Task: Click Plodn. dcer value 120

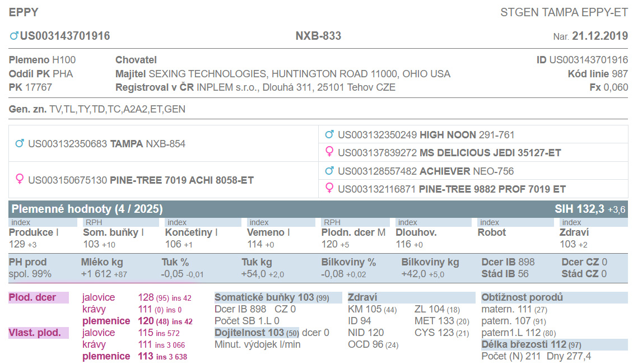Action: (329, 244)
